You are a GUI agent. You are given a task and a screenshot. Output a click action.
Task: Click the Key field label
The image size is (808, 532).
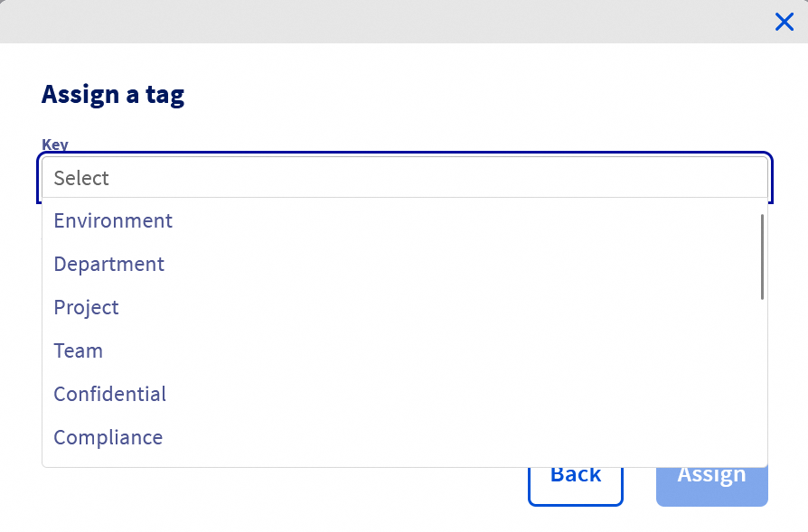(55, 145)
